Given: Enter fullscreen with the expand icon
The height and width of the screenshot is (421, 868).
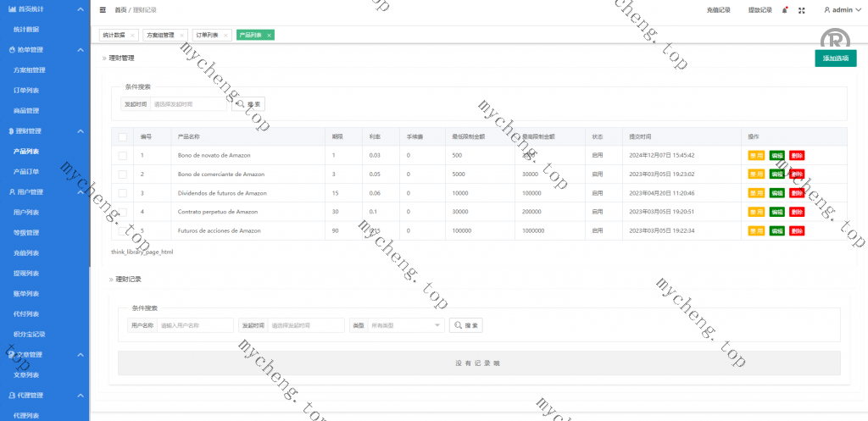Looking at the screenshot, I should pos(802,10).
